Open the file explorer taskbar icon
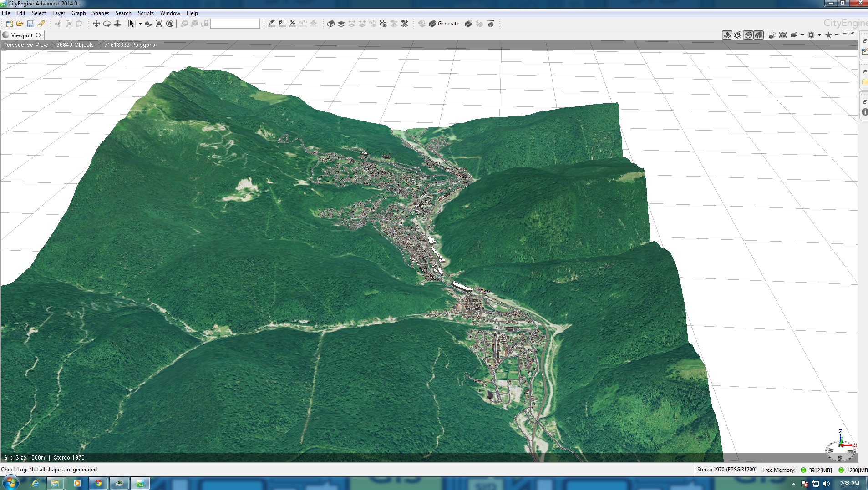The height and width of the screenshot is (490, 868). click(55, 483)
